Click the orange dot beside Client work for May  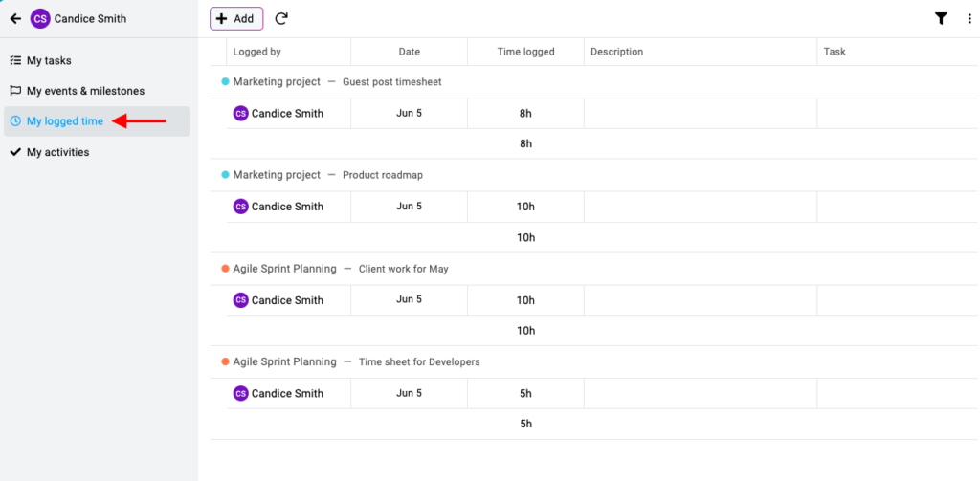pyautogui.click(x=226, y=269)
